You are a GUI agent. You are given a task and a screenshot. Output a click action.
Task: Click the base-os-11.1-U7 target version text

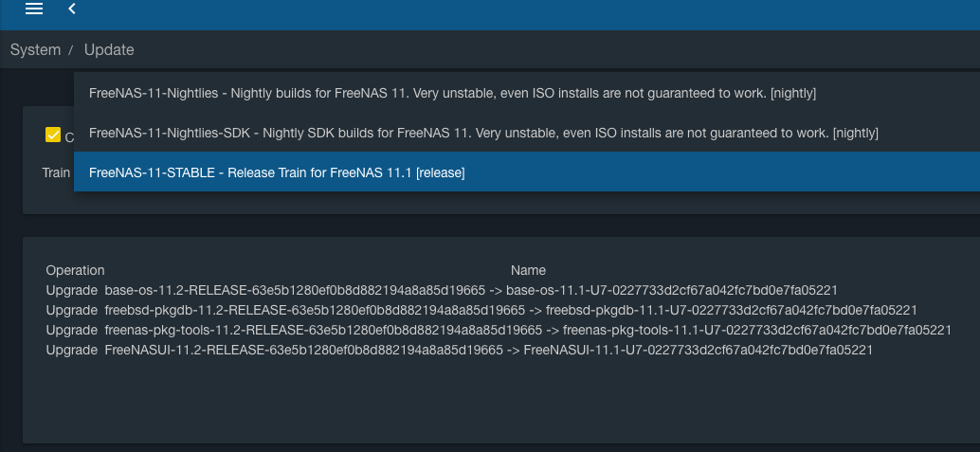coord(671,290)
